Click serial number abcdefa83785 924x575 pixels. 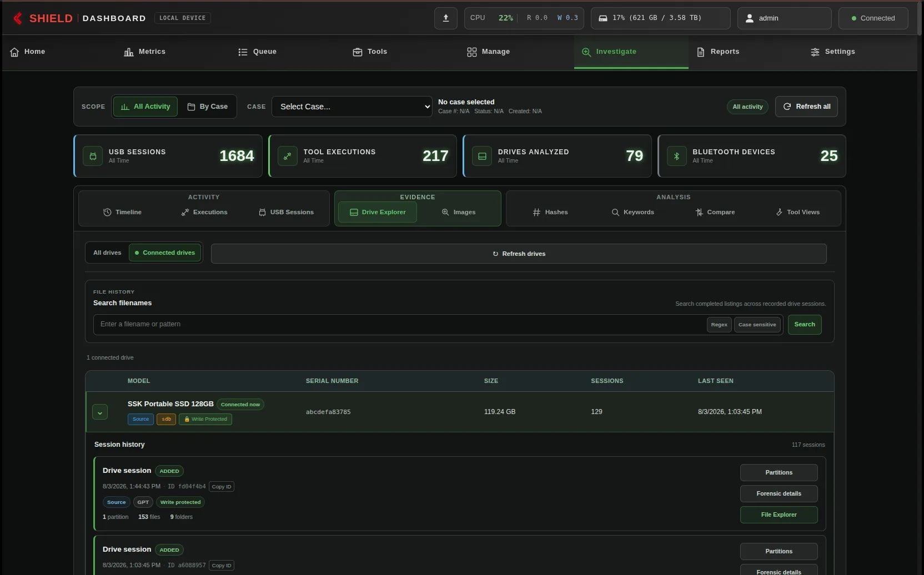click(328, 412)
